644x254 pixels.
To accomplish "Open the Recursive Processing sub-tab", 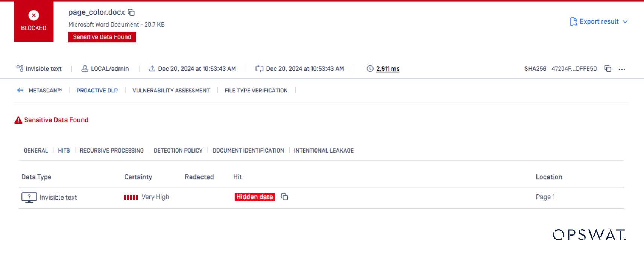I will pyautogui.click(x=111, y=151).
